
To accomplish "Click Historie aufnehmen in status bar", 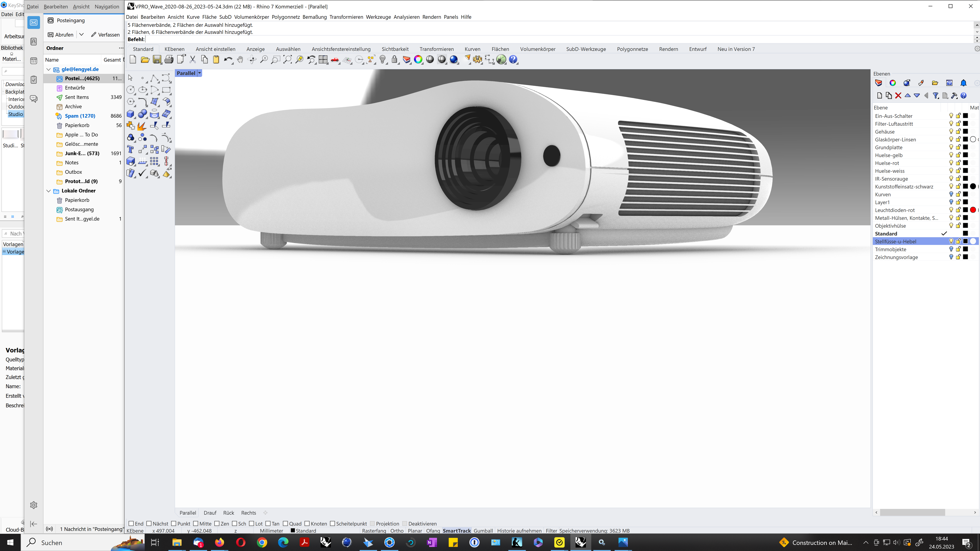I will (x=519, y=531).
